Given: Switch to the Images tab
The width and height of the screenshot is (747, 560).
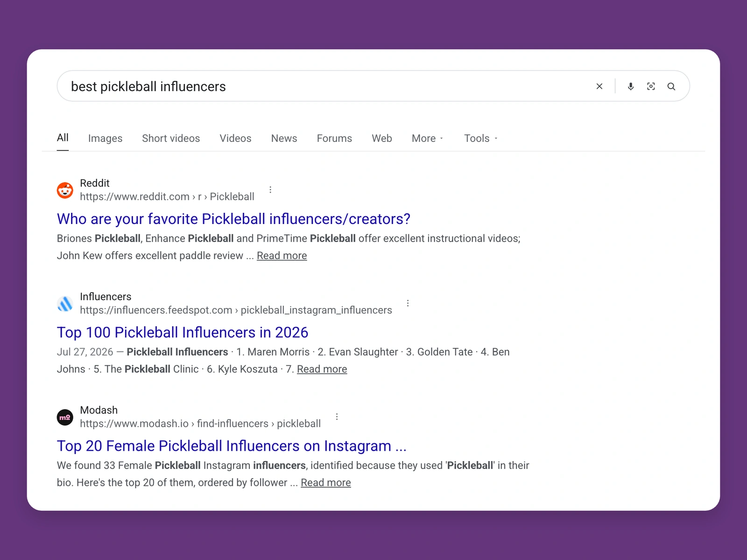Looking at the screenshot, I should (x=105, y=138).
